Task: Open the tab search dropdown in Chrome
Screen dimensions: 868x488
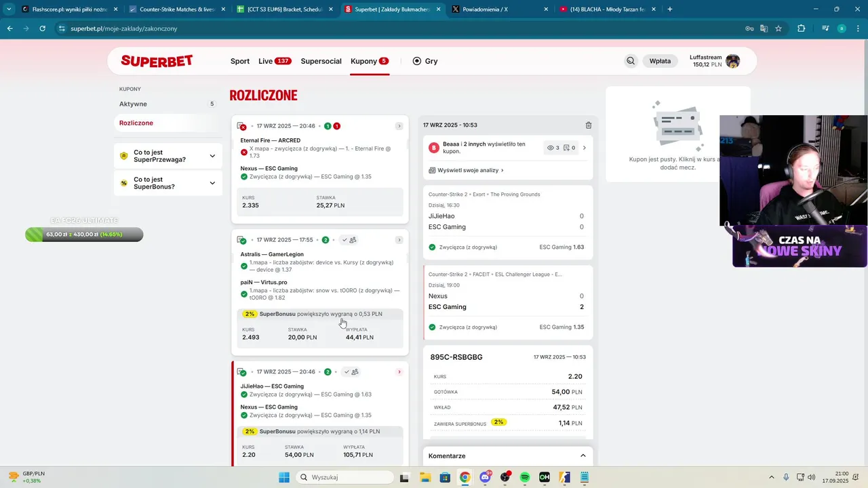Action: point(9,9)
